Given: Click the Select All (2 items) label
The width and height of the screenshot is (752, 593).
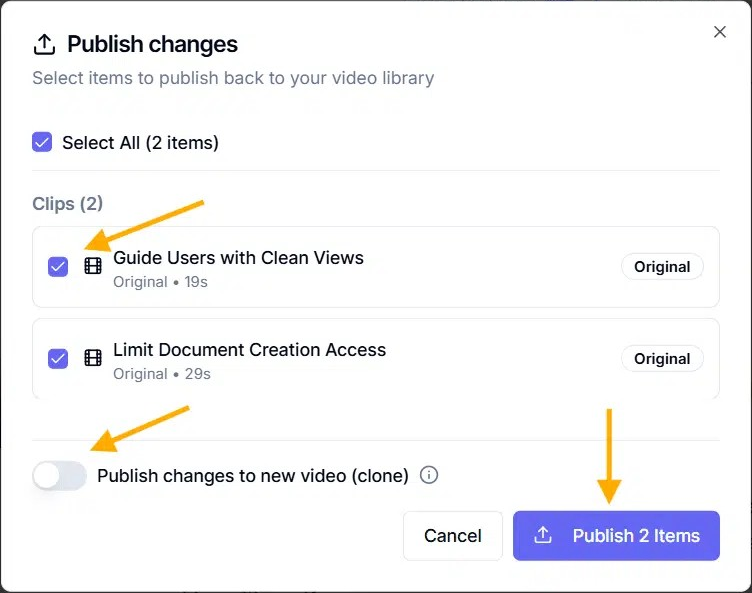Looking at the screenshot, I should point(140,143).
